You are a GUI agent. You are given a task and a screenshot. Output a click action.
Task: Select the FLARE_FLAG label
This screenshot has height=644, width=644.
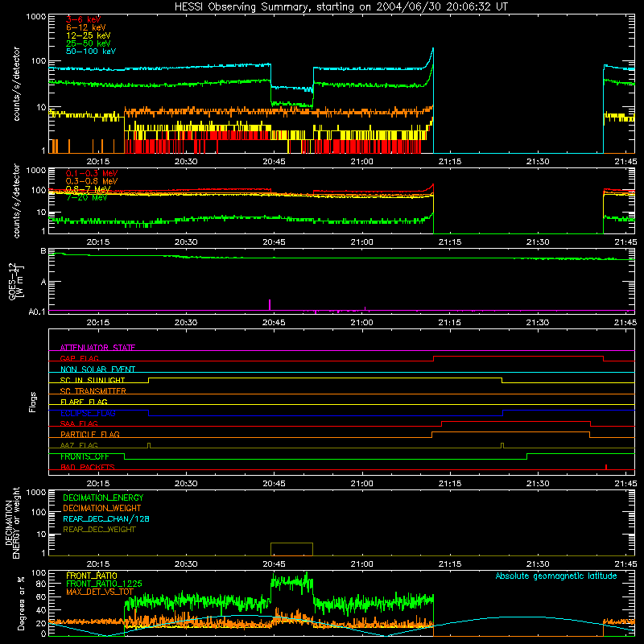click(x=84, y=402)
